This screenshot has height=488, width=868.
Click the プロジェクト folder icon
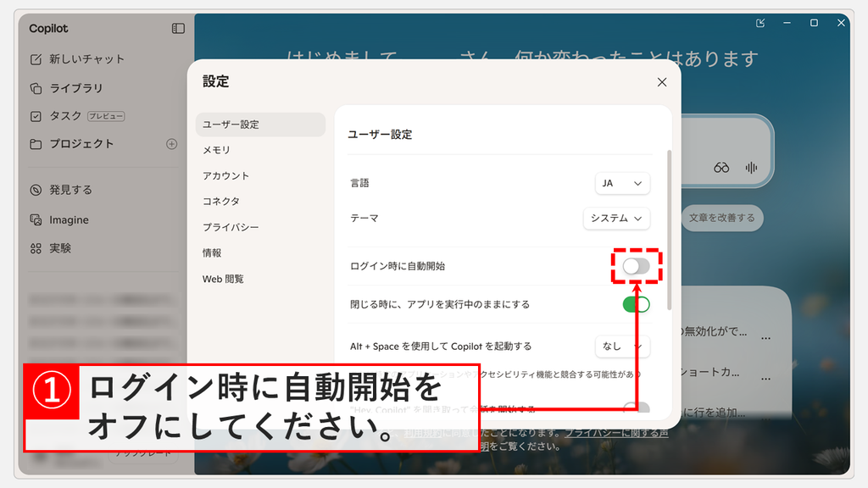point(36,144)
